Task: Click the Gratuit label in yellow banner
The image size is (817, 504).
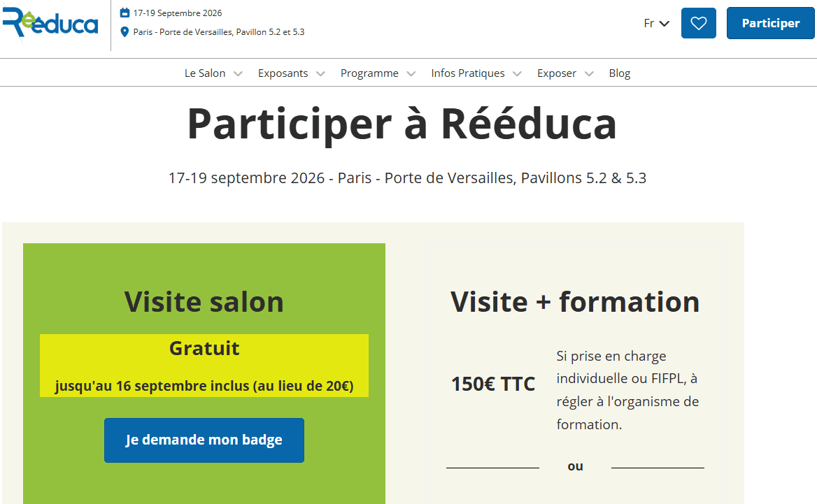Action: pyautogui.click(x=204, y=348)
